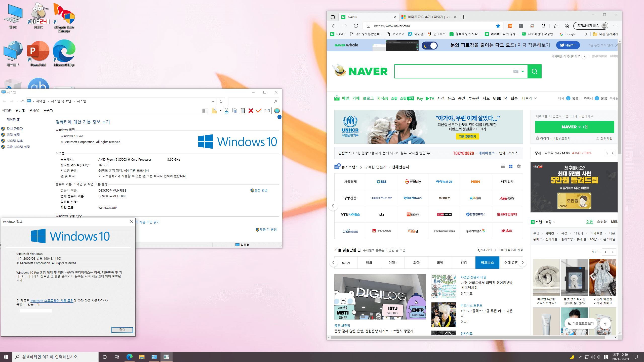Screen dimensions: 644x362
Task: Select the 테크 topic tab
Action: 369,263
